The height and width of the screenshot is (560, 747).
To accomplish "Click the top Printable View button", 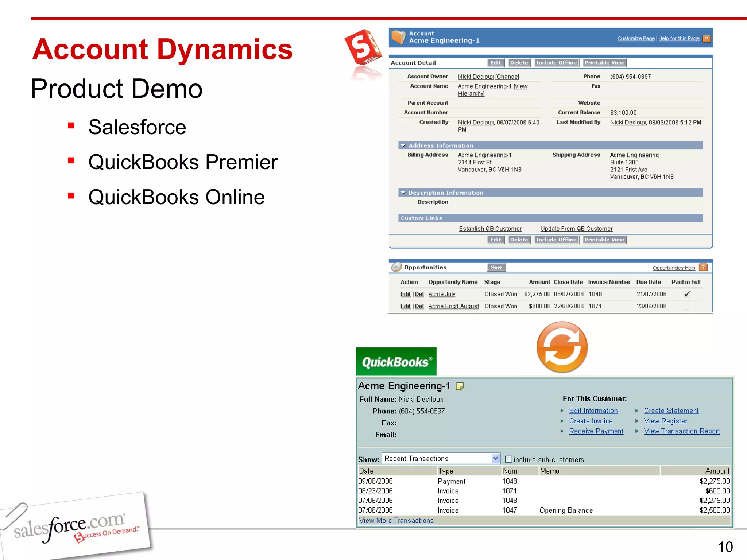I will tap(604, 63).
